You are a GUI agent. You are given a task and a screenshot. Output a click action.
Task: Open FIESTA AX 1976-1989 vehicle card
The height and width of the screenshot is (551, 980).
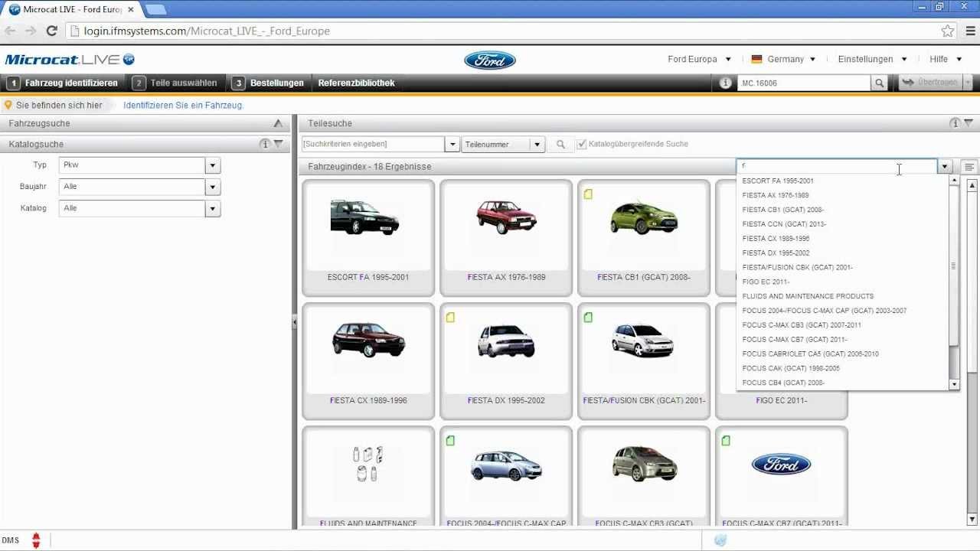click(x=506, y=237)
